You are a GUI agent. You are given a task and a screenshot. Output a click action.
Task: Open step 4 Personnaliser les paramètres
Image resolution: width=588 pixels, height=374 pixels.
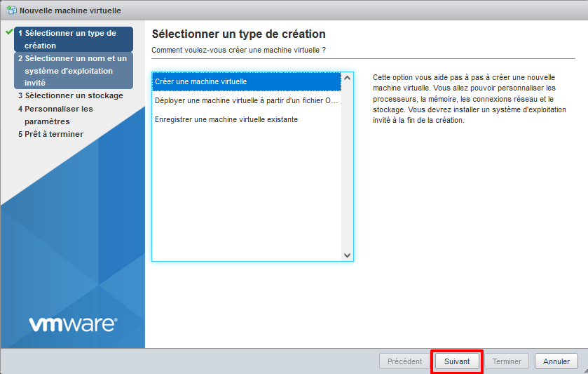click(55, 115)
